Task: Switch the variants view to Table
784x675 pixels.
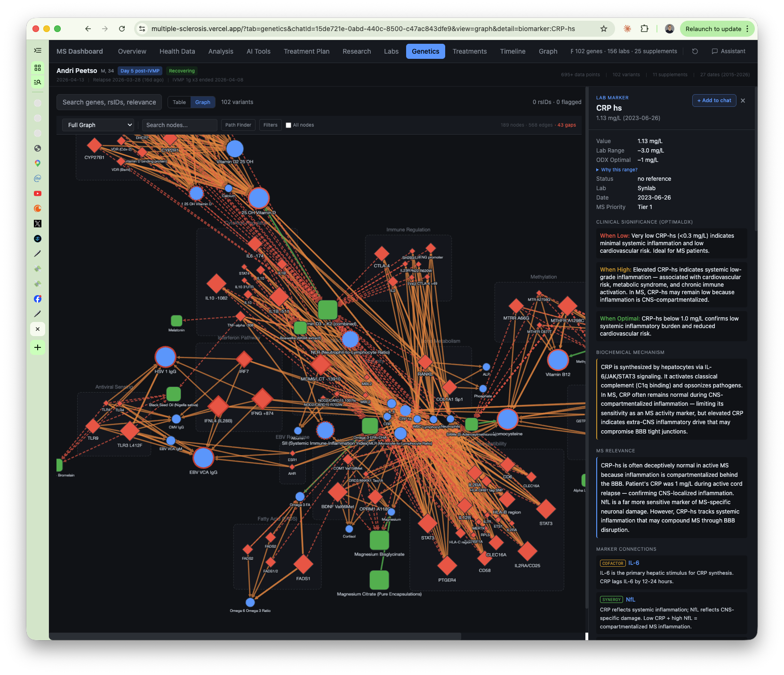Action: click(179, 102)
